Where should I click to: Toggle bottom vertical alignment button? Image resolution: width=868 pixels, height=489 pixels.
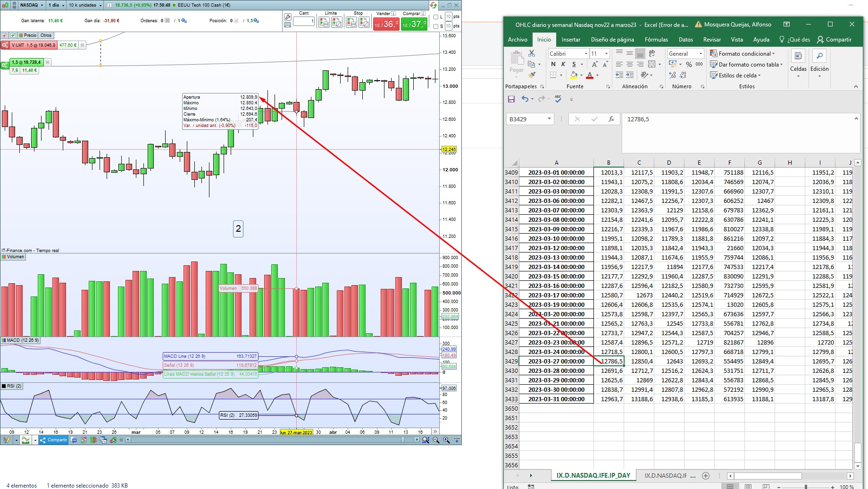point(640,53)
